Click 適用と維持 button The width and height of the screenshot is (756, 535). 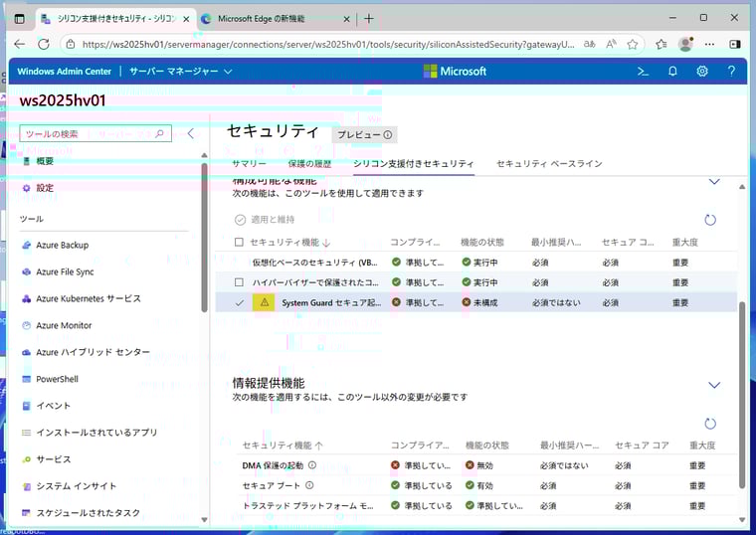[x=265, y=220]
